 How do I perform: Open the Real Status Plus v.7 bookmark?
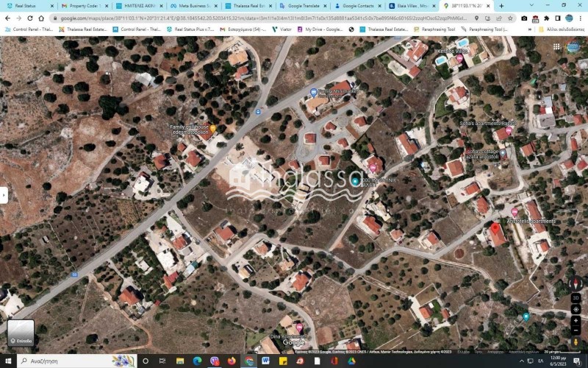pyautogui.click(x=190, y=29)
